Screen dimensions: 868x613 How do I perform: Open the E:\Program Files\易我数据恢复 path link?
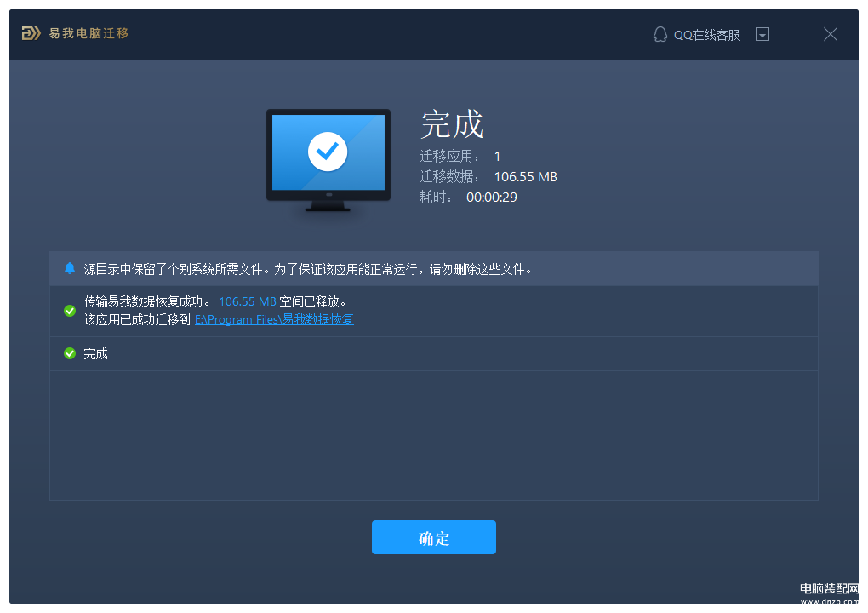pos(274,319)
